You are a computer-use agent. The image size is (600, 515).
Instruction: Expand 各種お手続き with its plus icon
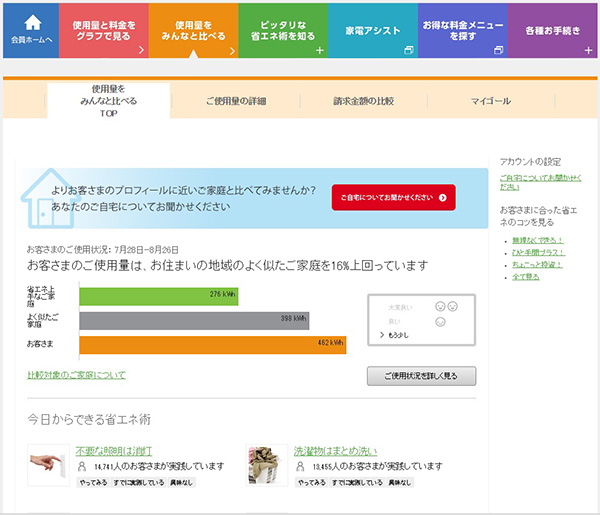pyautogui.click(x=589, y=50)
